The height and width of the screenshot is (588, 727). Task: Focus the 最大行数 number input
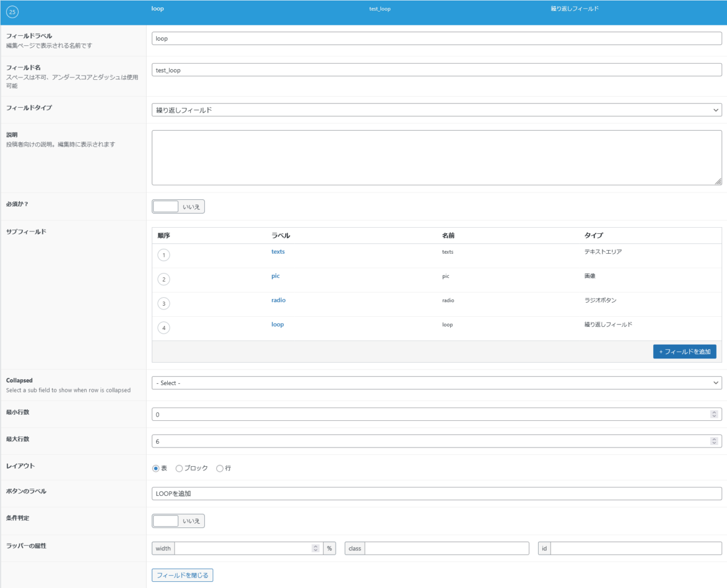pos(437,441)
